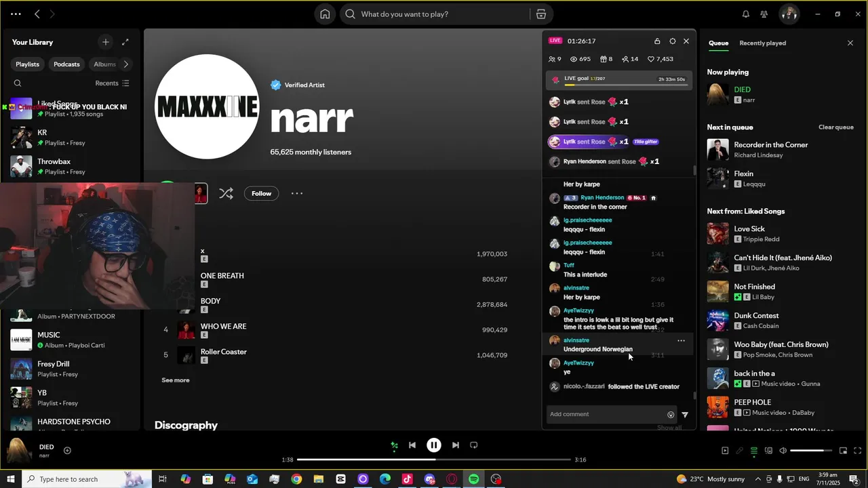The height and width of the screenshot is (488, 868).
Task: Switch to Queue tab
Action: click(719, 43)
